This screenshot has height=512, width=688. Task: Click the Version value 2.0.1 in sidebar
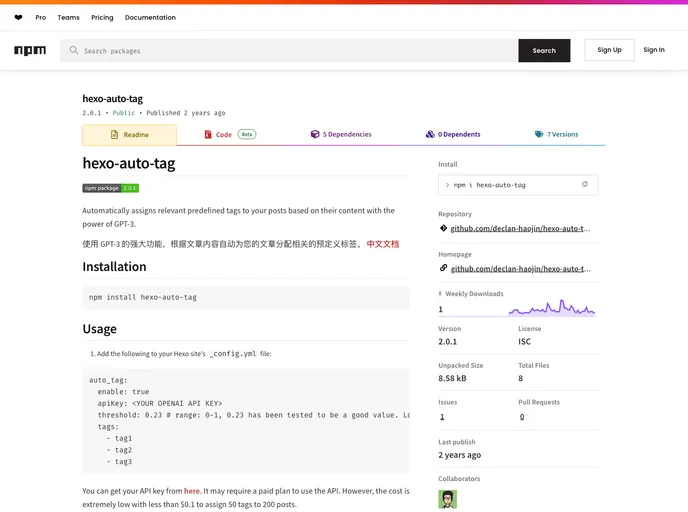pyautogui.click(x=448, y=341)
